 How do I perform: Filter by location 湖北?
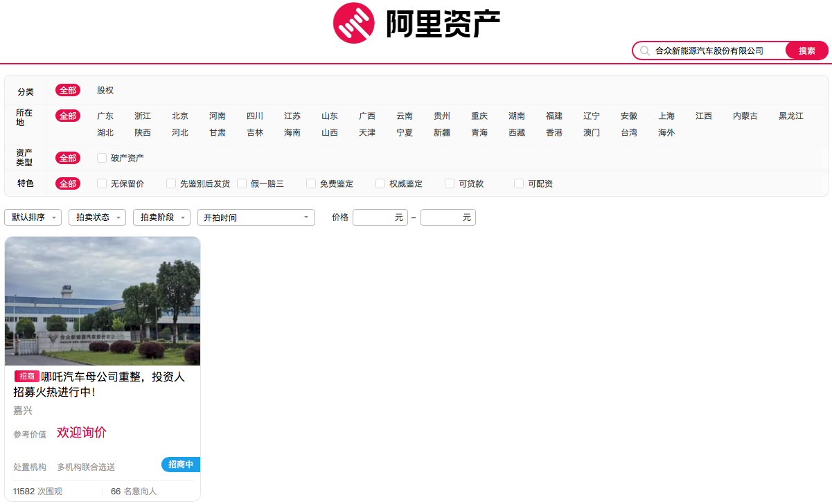click(105, 133)
